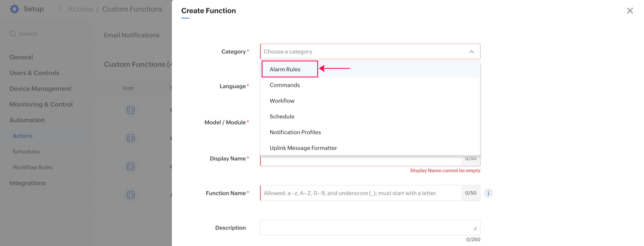Image resolution: width=644 pixels, height=246 pixels.
Task: Open Workflow Rules in the sidebar
Action: coord(32,167)
